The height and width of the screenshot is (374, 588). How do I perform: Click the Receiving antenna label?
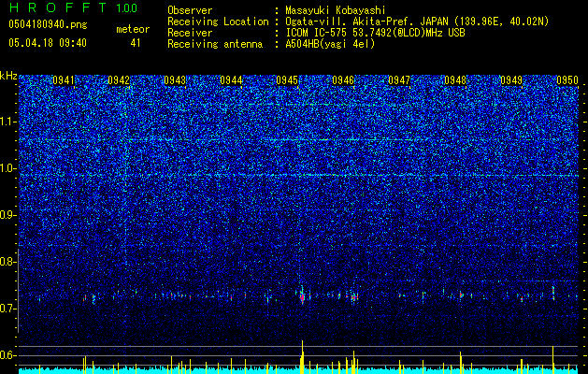(215, 44)
